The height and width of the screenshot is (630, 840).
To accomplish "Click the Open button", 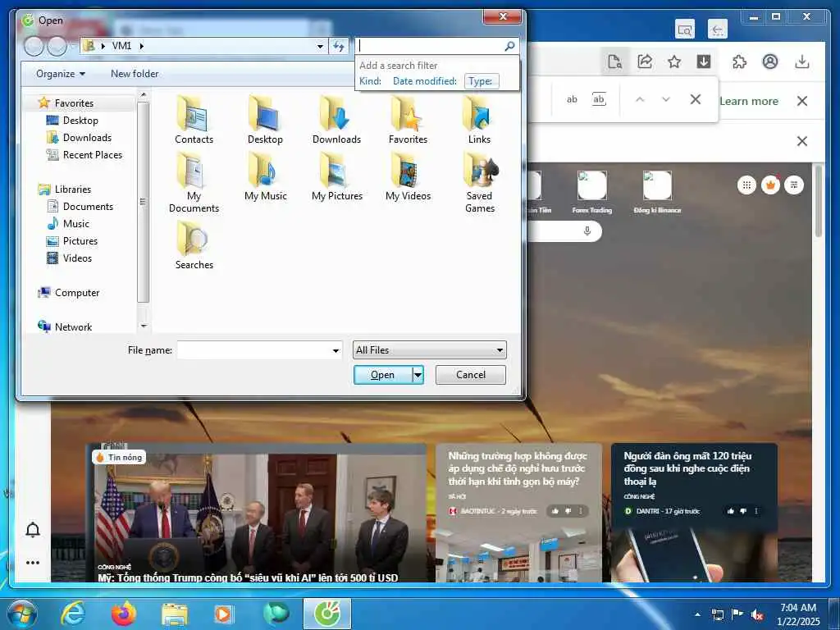I will pyautogui.click(x=383, y=375).
